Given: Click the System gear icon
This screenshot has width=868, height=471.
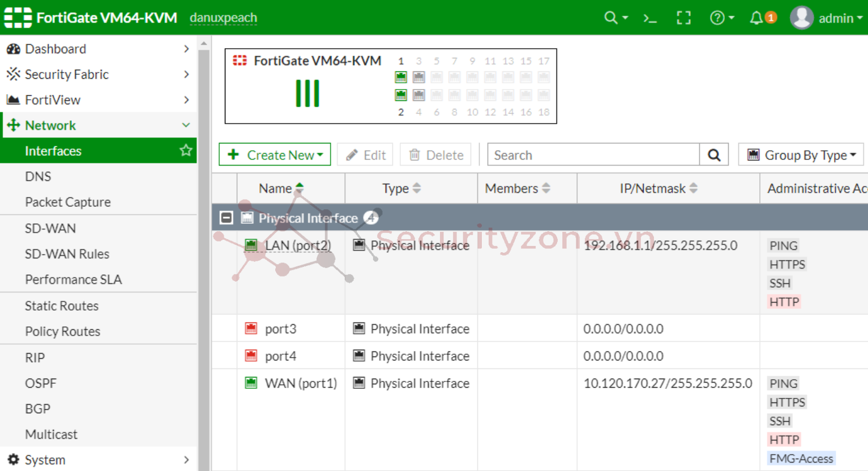Looking at the screenshot, I should (14, 460).
